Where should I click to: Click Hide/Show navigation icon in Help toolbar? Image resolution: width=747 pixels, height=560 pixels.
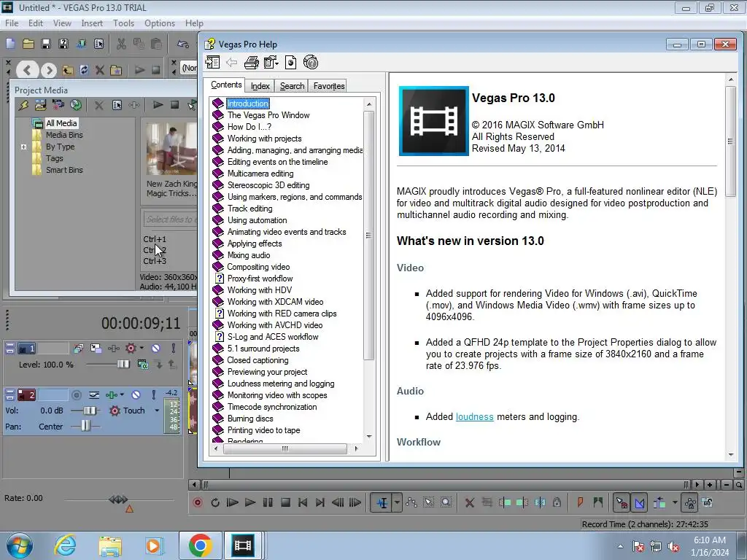(212, 63)
